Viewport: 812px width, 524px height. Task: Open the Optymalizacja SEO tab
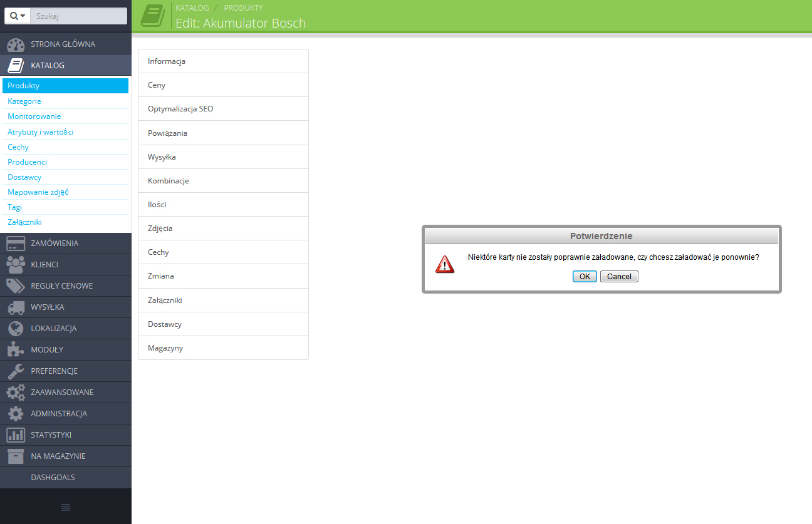tap(223, 109)
